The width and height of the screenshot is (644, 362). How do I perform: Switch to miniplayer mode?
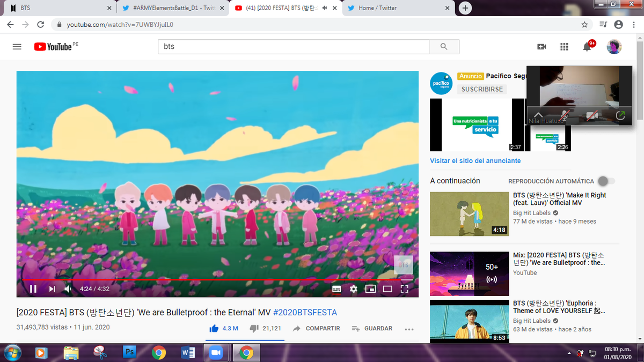(370, 289)
